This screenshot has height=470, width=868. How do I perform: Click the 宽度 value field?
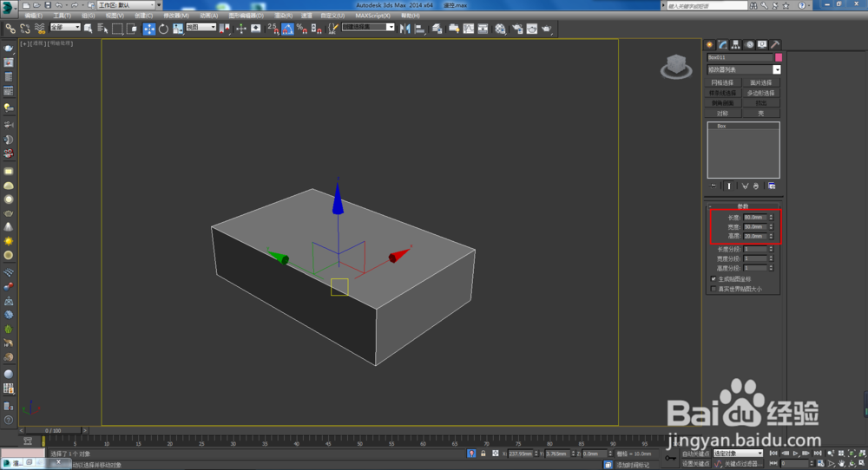coord(755,226)
